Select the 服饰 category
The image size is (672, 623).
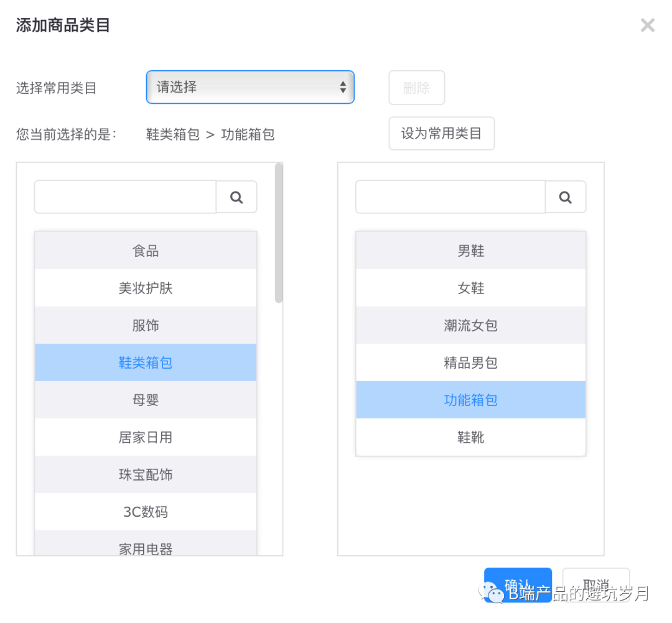145,325
